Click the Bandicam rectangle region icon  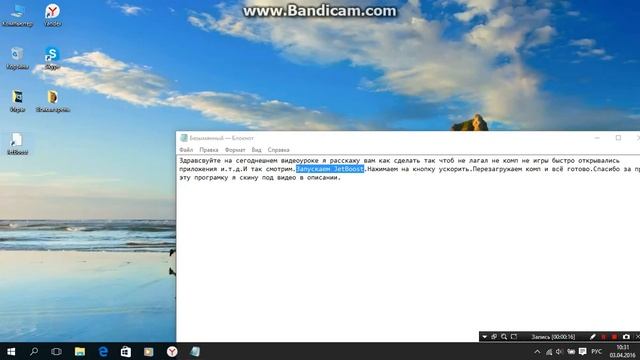pos(514,337)
